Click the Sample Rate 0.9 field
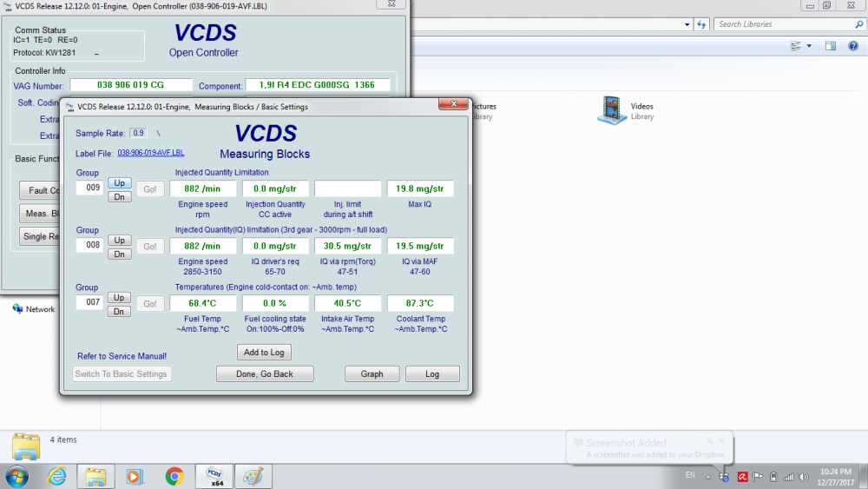 click(x=138, y=133)
